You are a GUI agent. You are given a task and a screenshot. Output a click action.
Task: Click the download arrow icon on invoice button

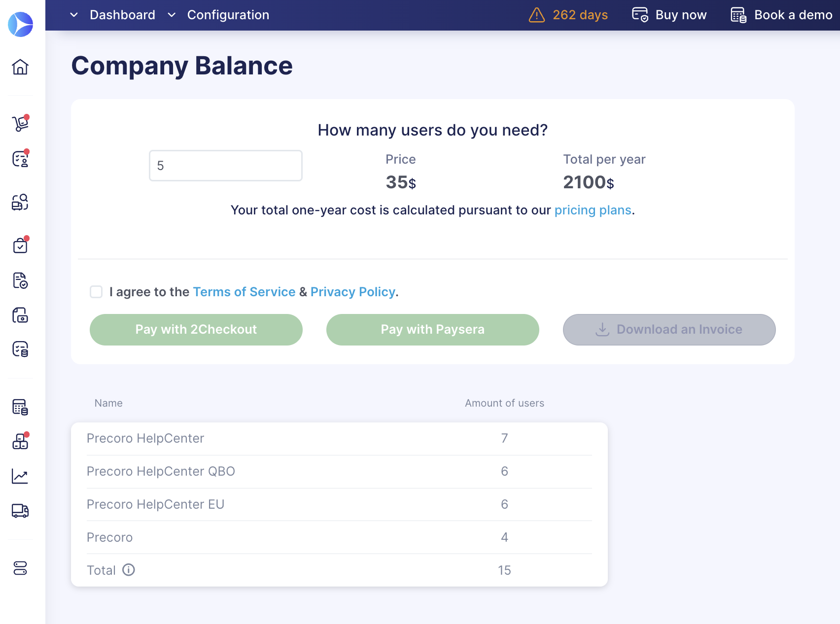coord(602,329)
